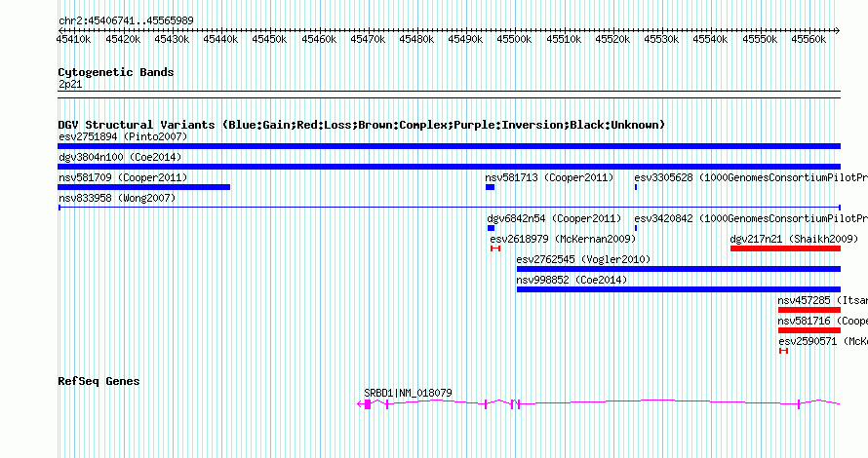
Task: Open the nsv581713 (Cooper2011) variant label
Action: [549, 177]
